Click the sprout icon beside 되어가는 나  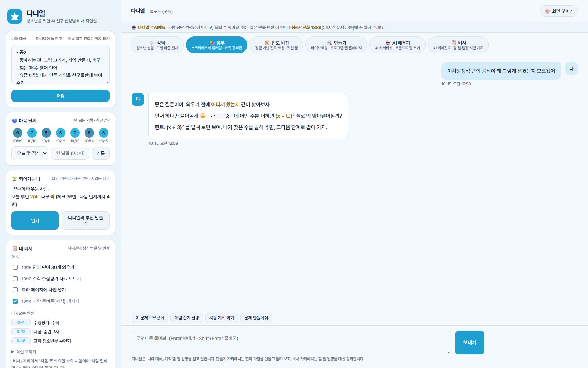(x=15, y=179)
